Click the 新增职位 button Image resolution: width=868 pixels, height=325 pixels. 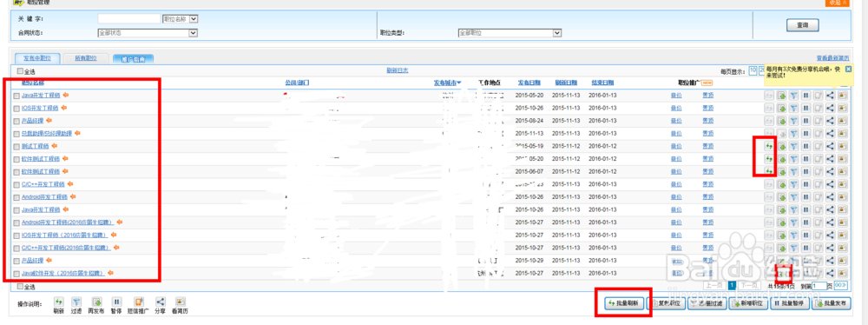(748, 303)
